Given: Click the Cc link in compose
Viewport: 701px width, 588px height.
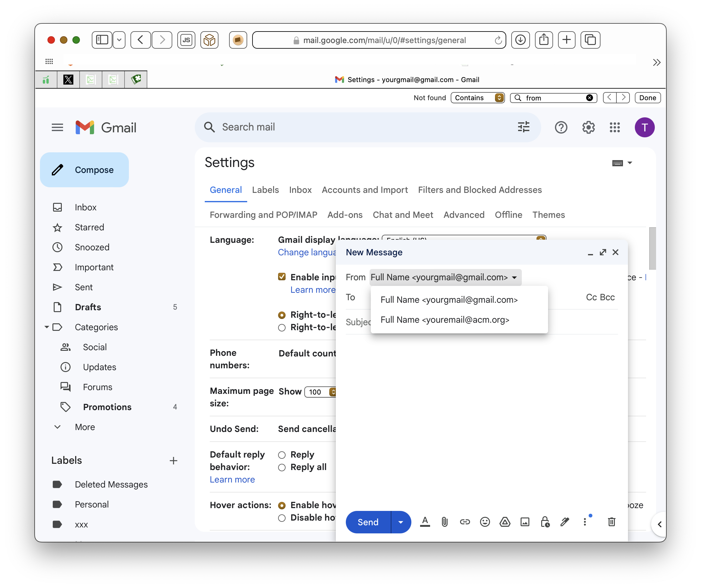Looking at the screenshot, I should coord(591,297).
